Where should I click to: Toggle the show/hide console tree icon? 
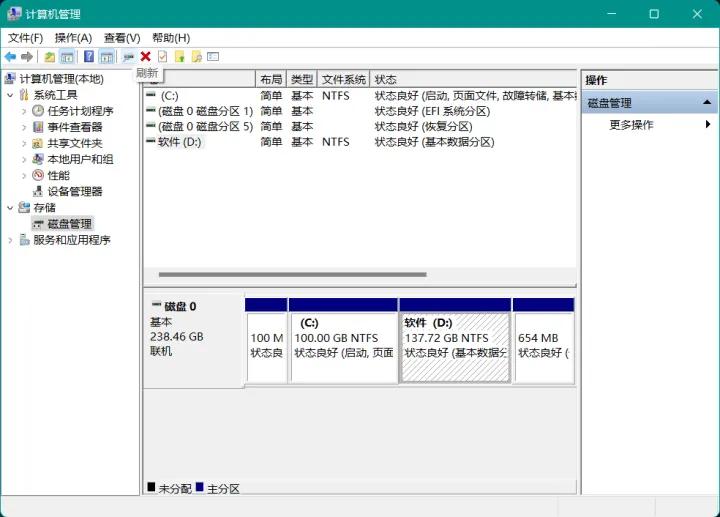coord(67,57)
